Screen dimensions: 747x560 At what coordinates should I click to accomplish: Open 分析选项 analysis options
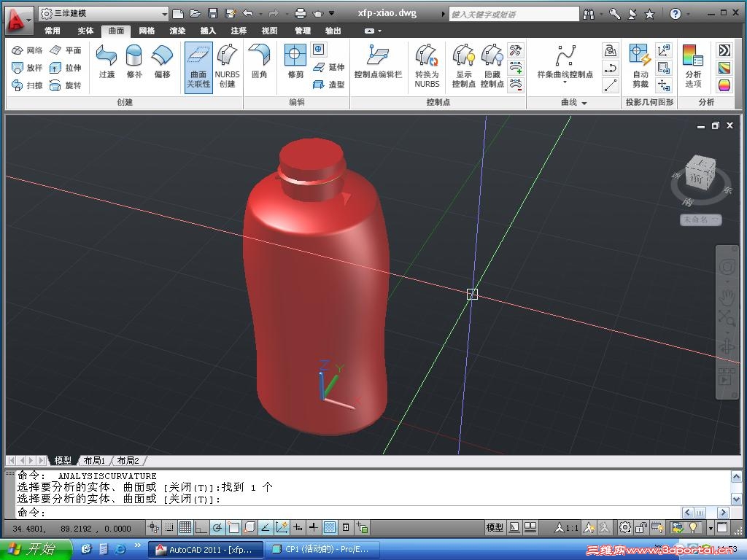pos(693,66)
